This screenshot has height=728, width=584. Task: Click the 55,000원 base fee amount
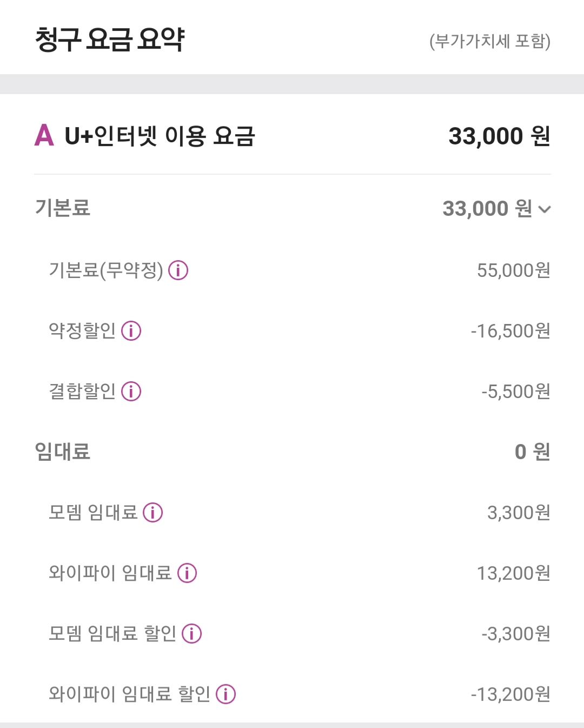(x=513, y=270)
